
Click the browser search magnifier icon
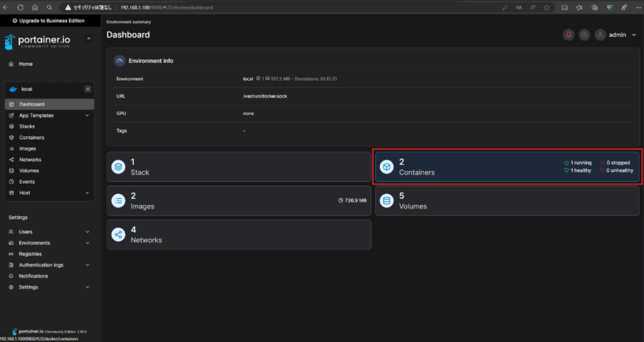pos(49,8)
